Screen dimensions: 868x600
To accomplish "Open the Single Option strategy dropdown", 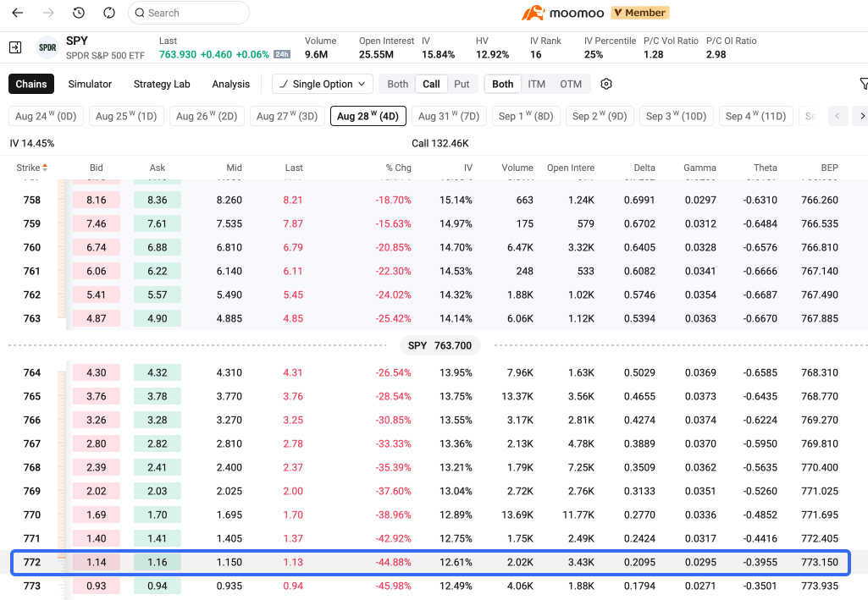I will point(322,84).
